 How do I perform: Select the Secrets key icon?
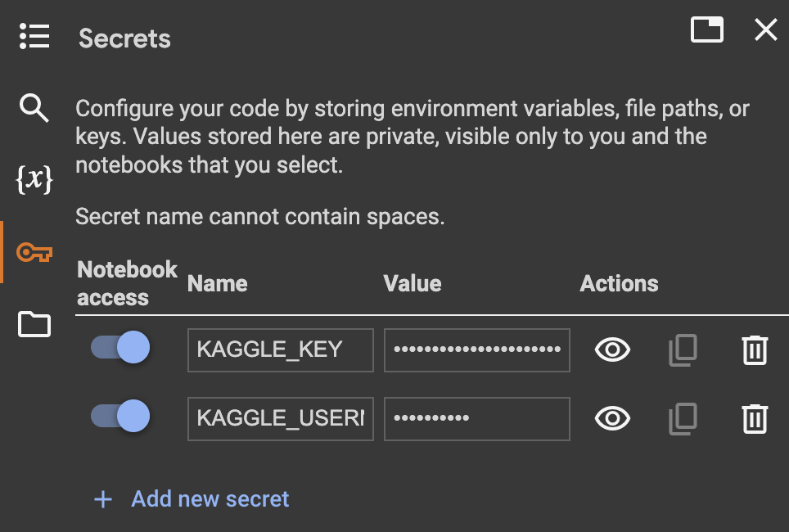point(34,251)
